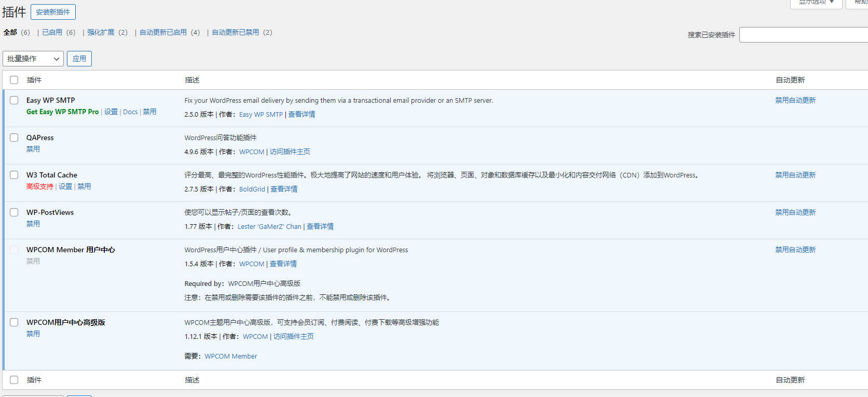The height and width of the screenshot is (397, 868).
Task: Click the 应用 button next to bulk actions
Action: coord(79,59)
